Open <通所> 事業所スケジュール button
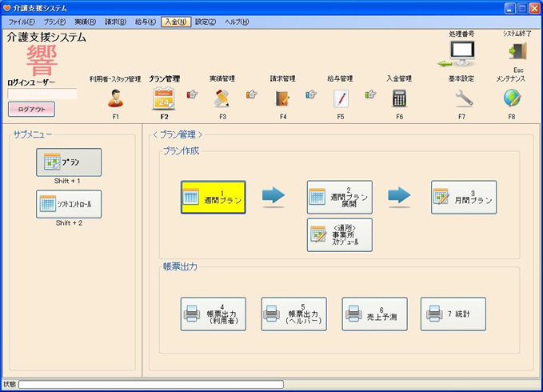This screenshot has width=543, height=392. click(339, 235)
